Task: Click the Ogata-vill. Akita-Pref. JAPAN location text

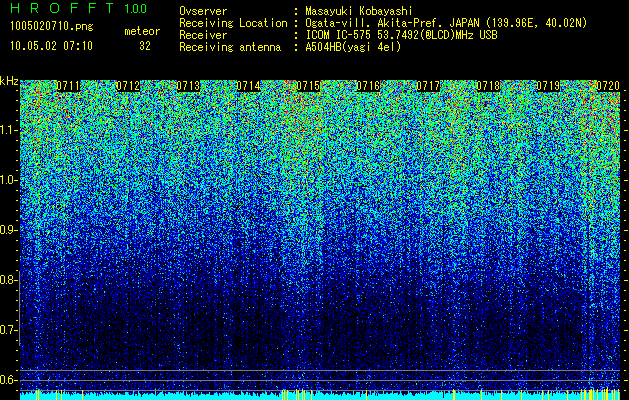Action: tap(446, 23)
